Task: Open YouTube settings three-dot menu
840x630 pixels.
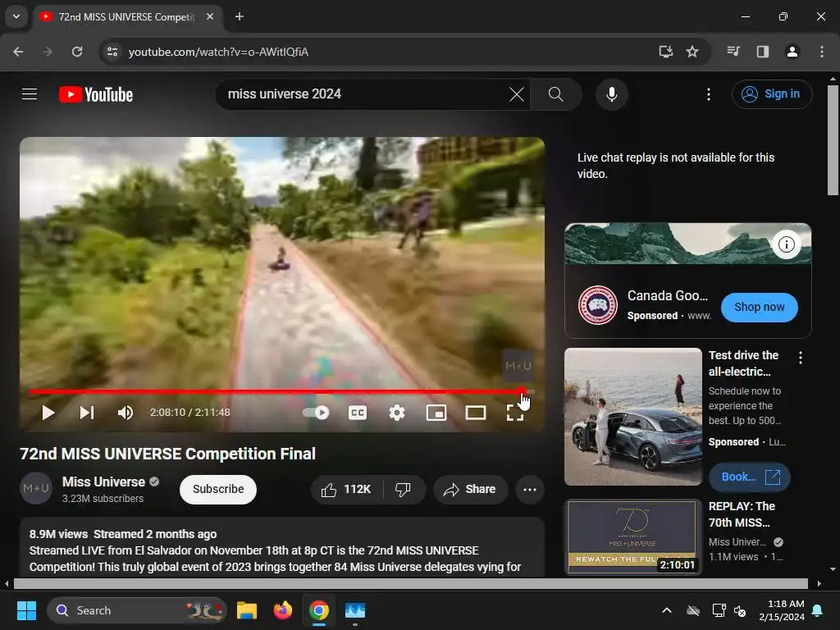Action: coord(708,94)
